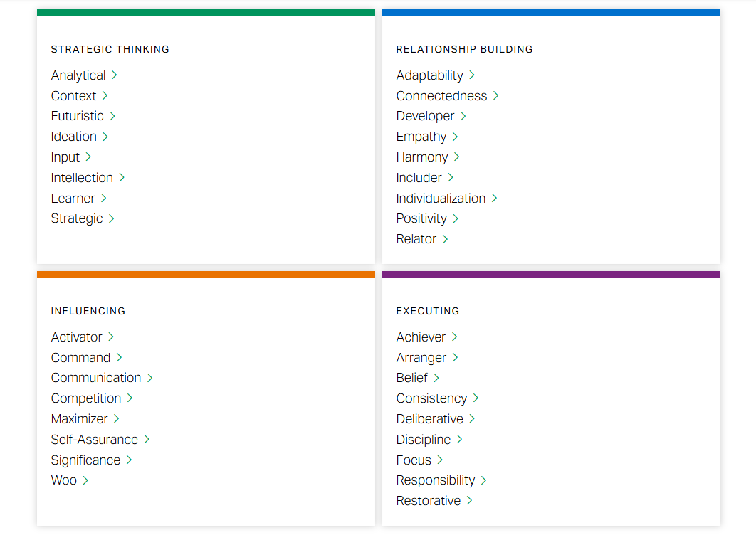Click the arrow icon beside Restorative
Viewport: 756px width, 545px height.
coord(470,501)
